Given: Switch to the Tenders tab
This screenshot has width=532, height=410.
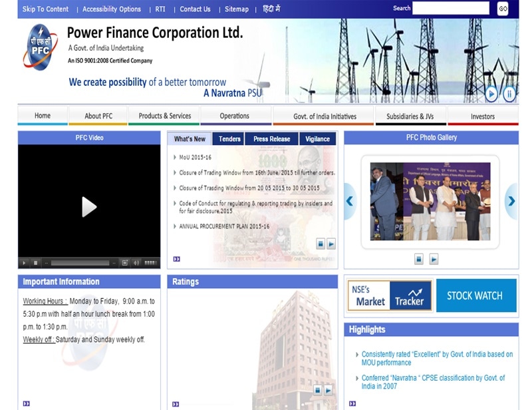Looking at the screenshot, I should pos(229,139).
